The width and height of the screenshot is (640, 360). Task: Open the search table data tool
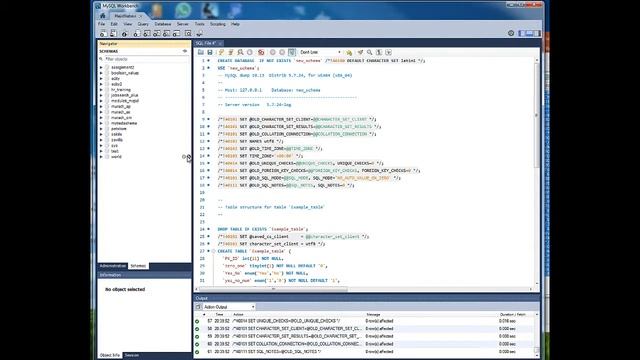(x=188, y=33)
